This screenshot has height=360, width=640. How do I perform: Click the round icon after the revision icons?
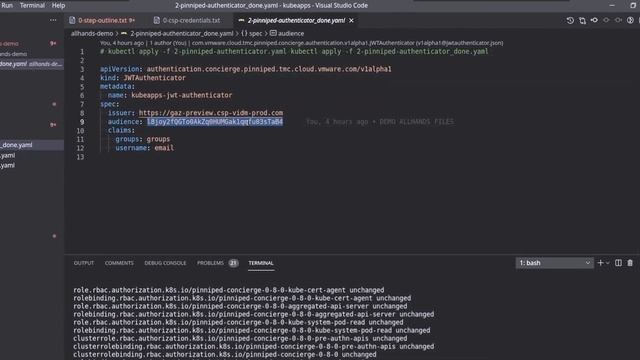[x=630, y=20]
